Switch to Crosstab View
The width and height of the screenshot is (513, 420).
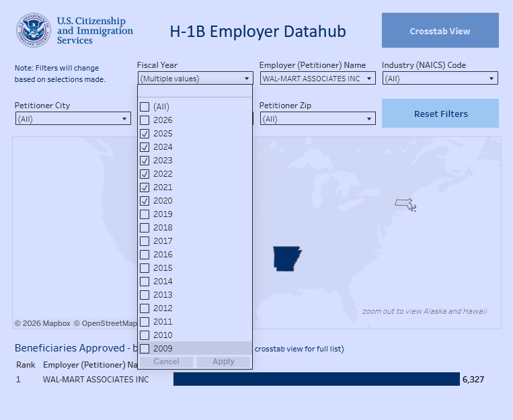440,30
